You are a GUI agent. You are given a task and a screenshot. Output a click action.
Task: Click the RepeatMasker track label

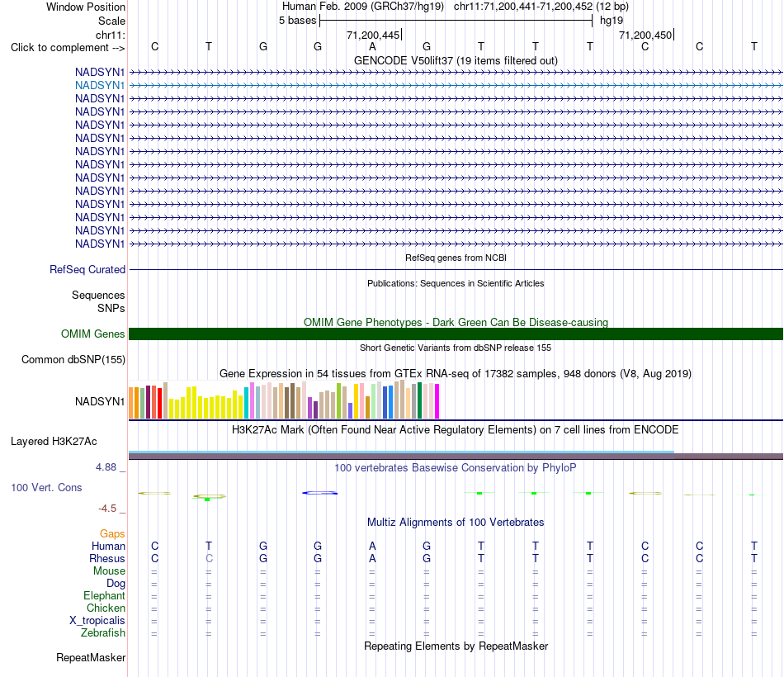(x=91, y=657)
